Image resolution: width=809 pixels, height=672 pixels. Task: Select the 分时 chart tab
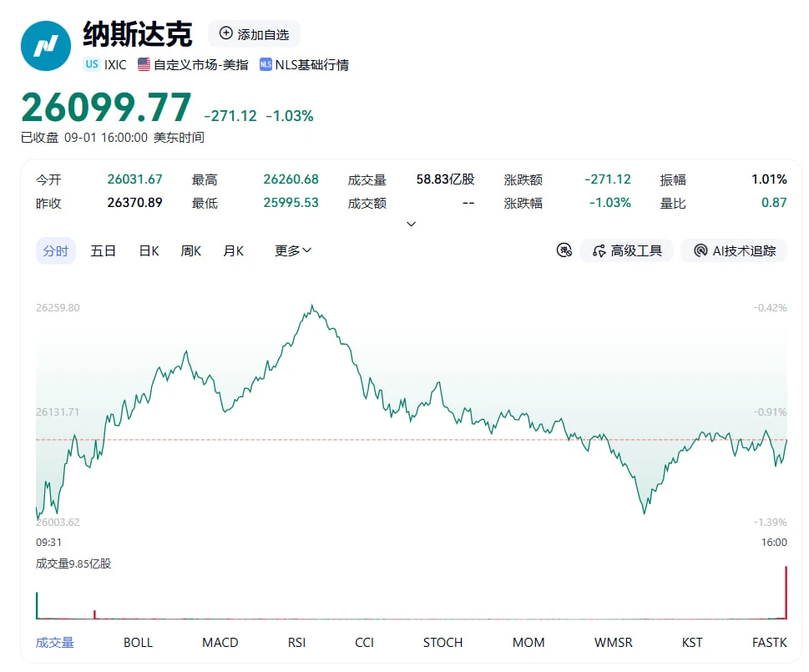[x=56, y=250]
